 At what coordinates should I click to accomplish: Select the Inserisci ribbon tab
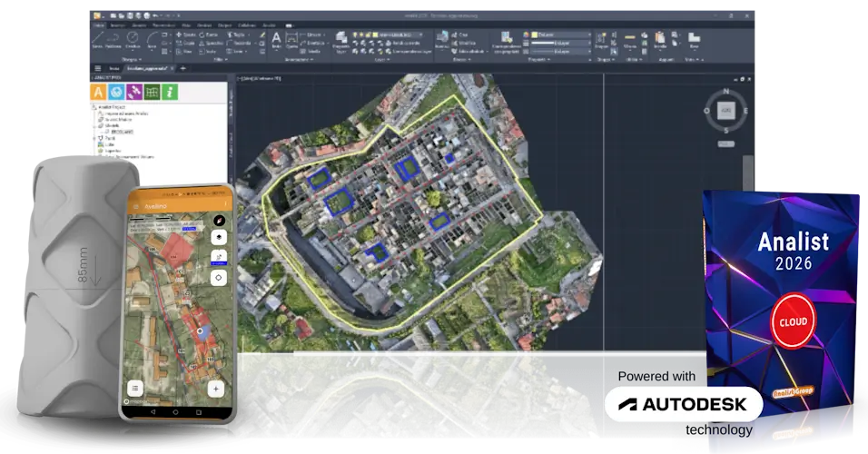(x=117, y=25)
